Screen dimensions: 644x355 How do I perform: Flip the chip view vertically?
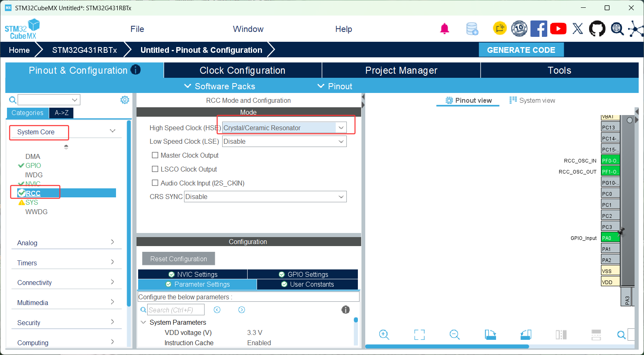coord(596,335)
